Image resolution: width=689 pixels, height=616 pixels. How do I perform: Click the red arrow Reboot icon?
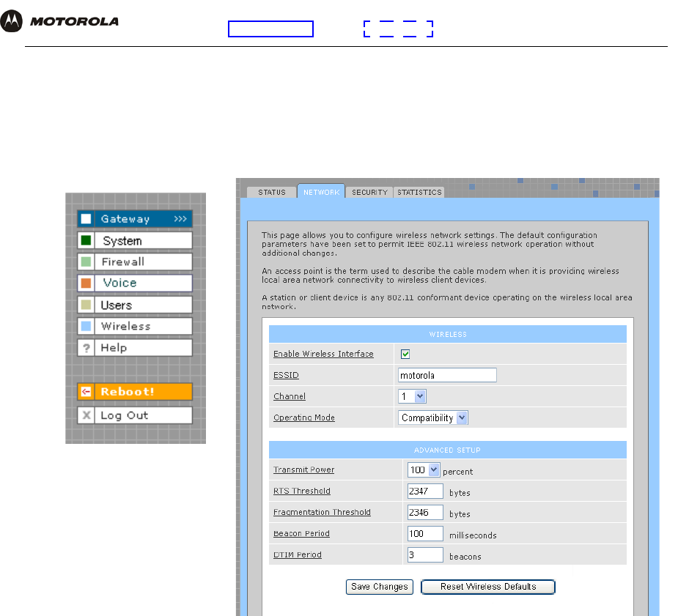pos(86,391)
